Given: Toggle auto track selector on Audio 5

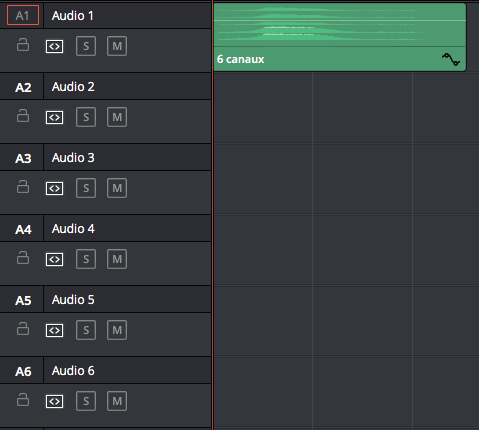Looking at the screenshot, I should 54,330.
